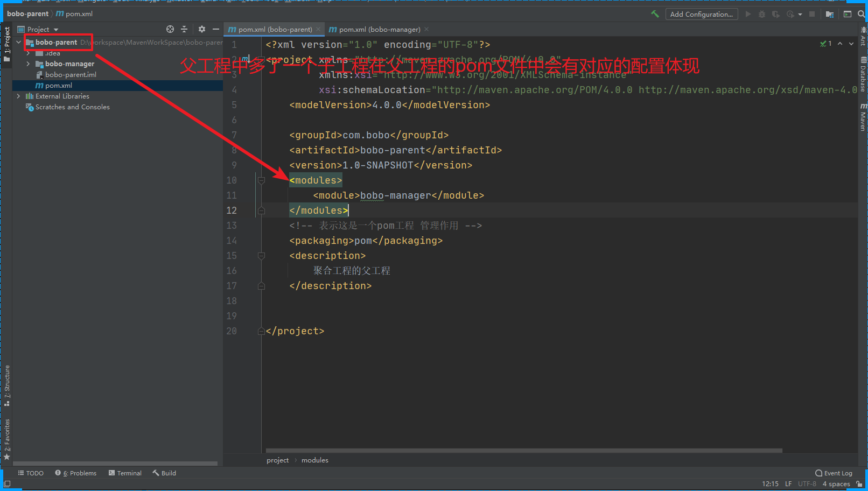Change indent setting 4 spaces
This screenshot has height=491, width=868.
click(x=836, y=484)
